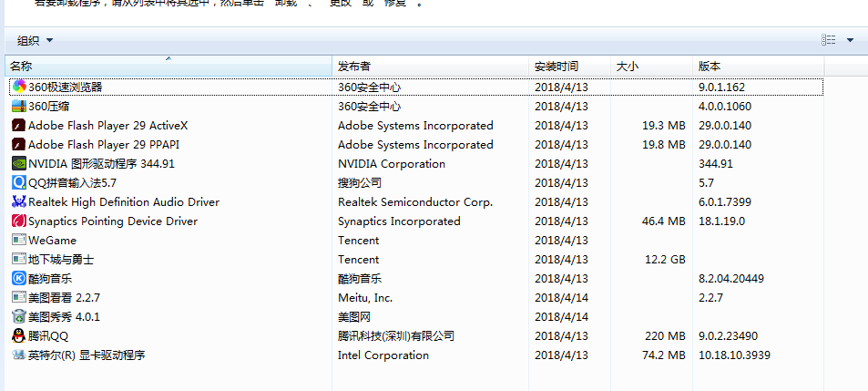868x391 pixels.
Task: Expand the view options dropdown arrow
Action: [850, 40]
